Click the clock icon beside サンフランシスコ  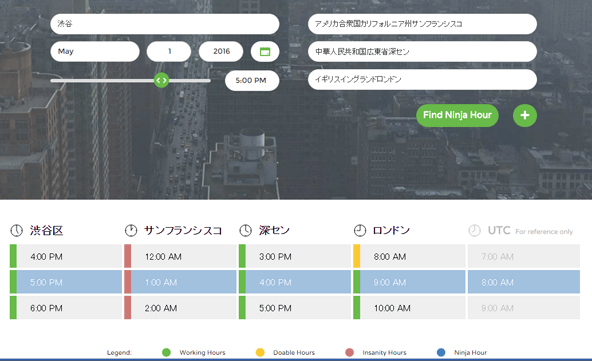pos(131,230)
